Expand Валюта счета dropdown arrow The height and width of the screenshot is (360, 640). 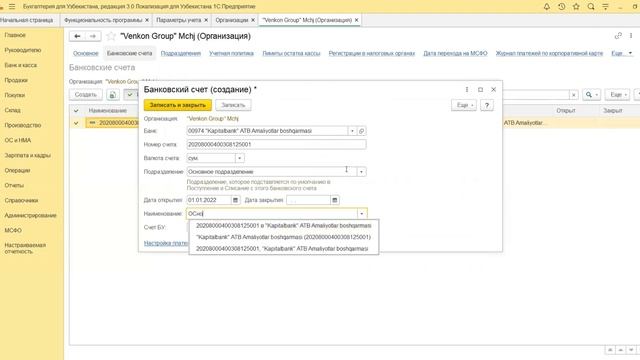point(240,158)
